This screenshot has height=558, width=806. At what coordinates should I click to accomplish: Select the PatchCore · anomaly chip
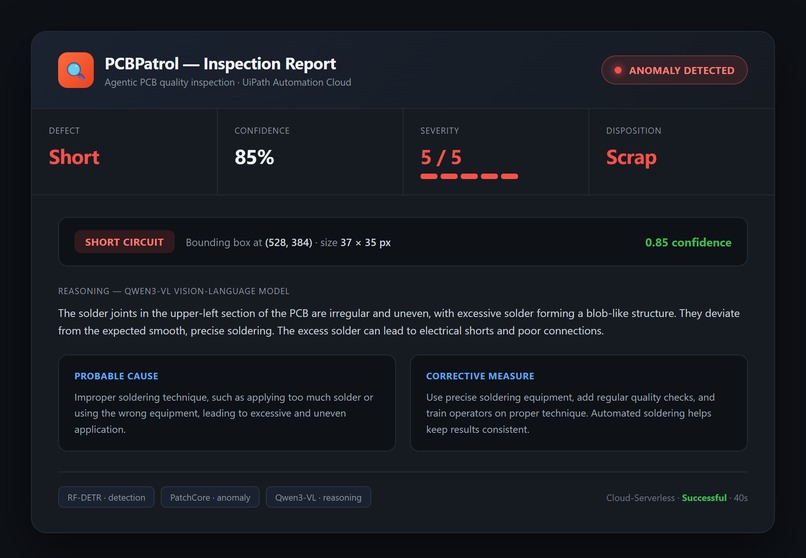(210, 497)
